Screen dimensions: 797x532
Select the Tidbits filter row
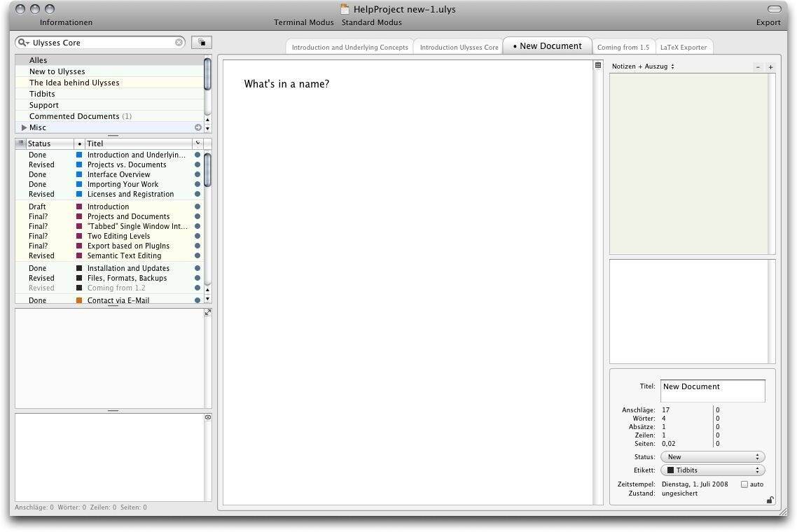(x=109, y=94)
